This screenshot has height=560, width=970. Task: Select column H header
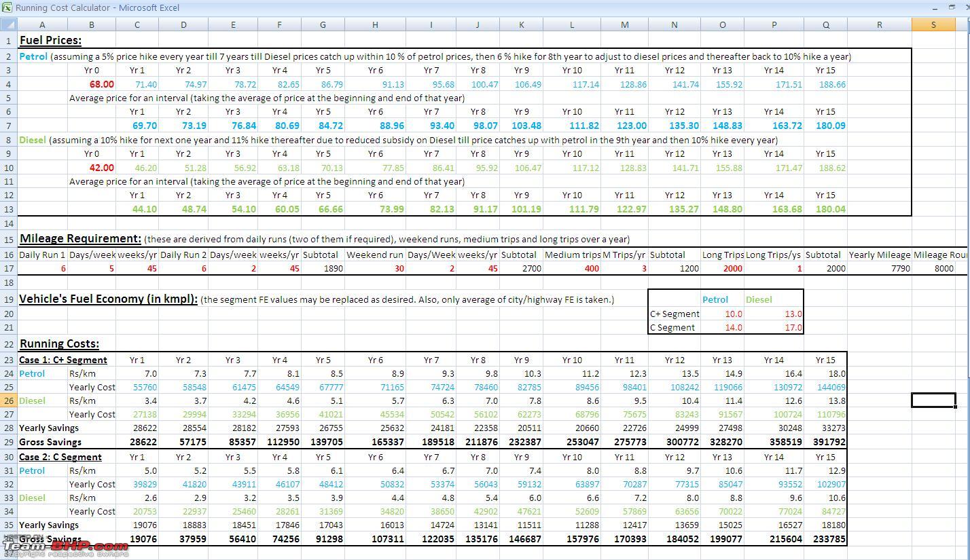pyautogui.click(x=375, y=25)
